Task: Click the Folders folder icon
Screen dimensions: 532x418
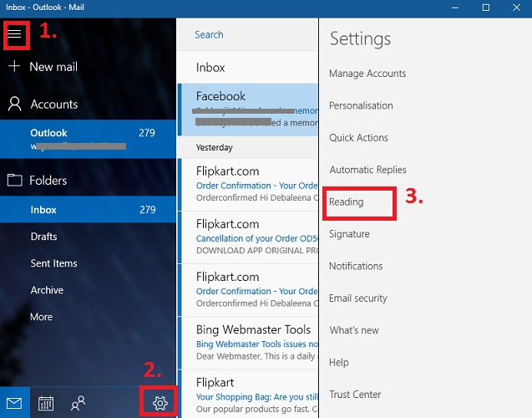Action: tap(14, 180)
